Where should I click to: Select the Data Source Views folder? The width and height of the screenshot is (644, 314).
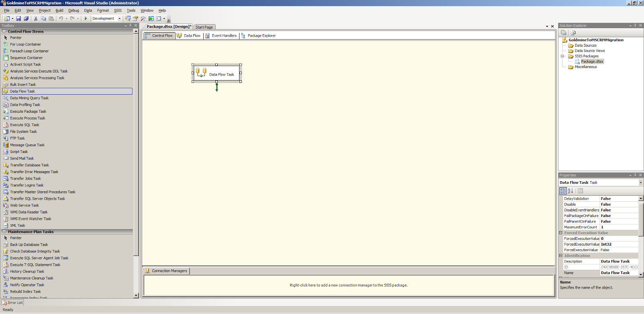point(590,51)
